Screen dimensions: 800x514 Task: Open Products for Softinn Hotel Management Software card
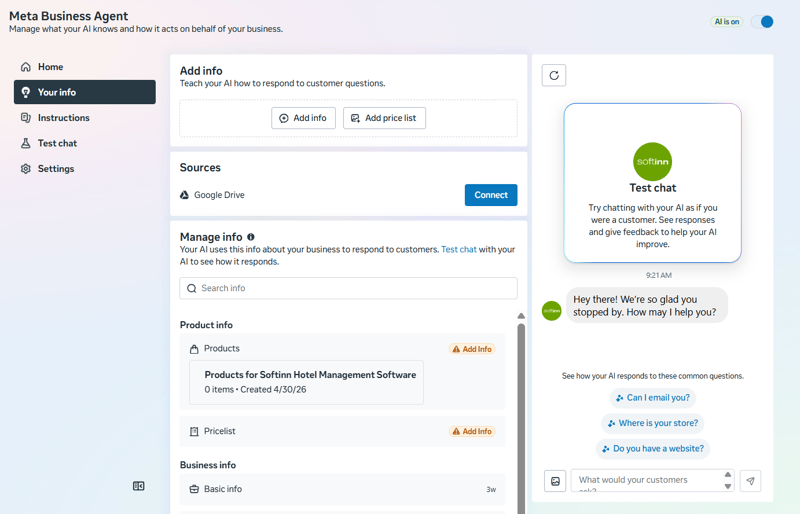pyautogui.click(x=306, y=382)
